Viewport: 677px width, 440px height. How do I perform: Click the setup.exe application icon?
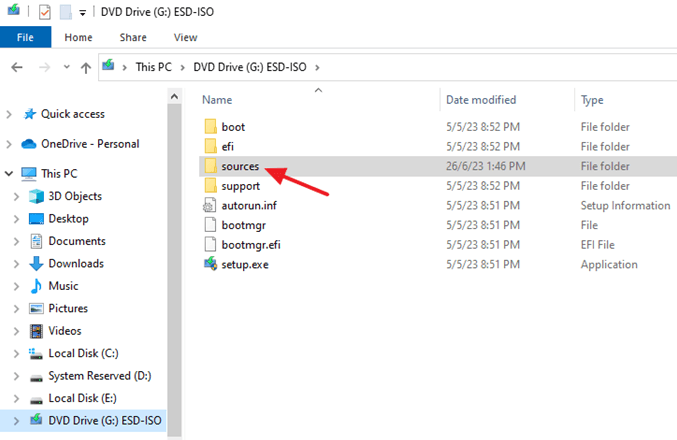210,264
